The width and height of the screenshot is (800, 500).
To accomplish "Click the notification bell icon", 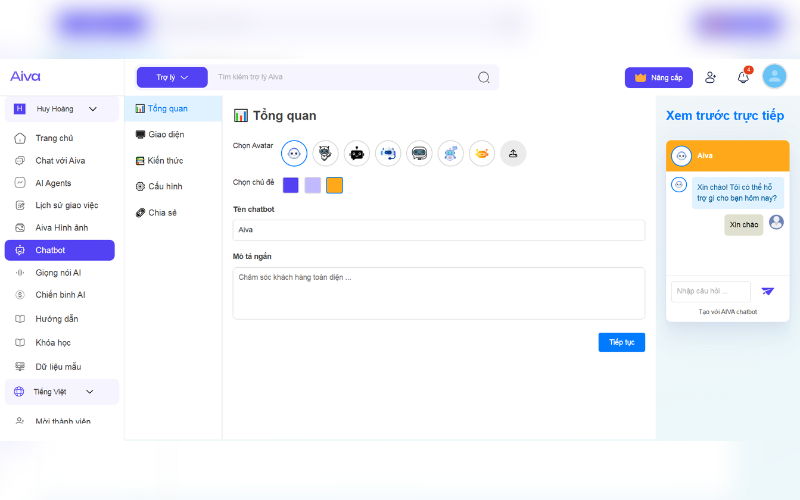I will (x=743, y=77).
